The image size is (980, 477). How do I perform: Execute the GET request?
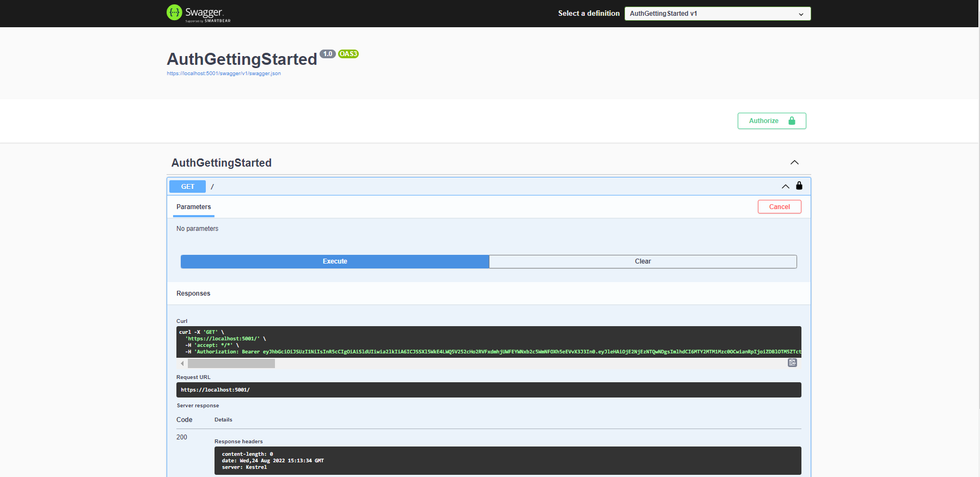tap(335, 261)
